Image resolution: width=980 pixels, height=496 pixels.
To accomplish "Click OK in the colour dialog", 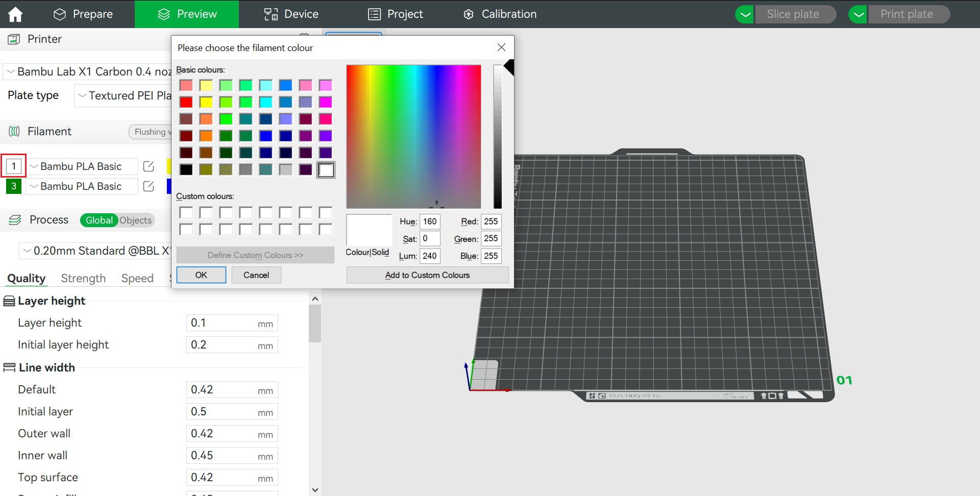I will [x=201, y=275].
